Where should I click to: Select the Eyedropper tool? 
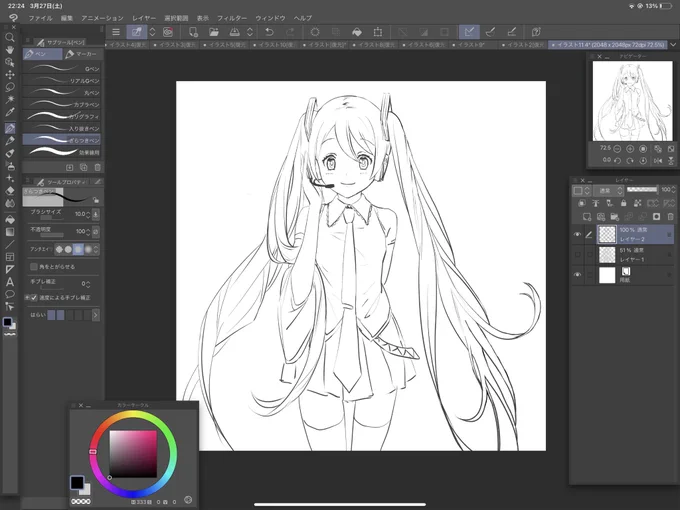pyautogui.click(x=10, y=112)
